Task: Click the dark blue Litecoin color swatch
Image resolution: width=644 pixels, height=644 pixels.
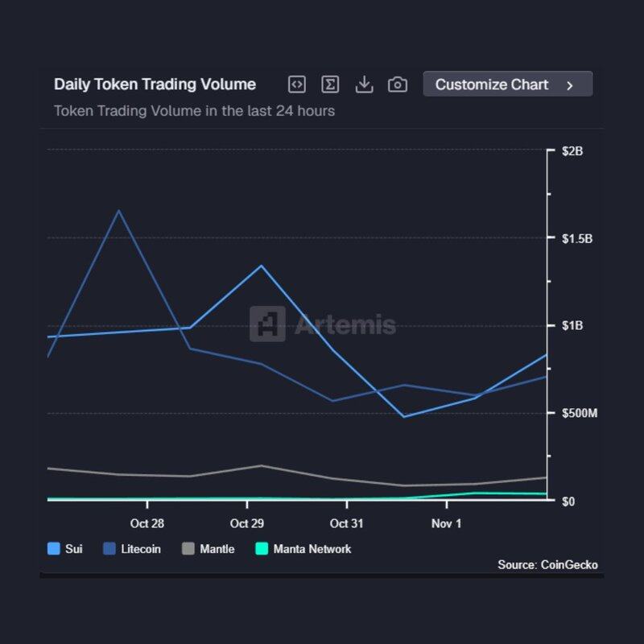Action: (x=109, y=549)
